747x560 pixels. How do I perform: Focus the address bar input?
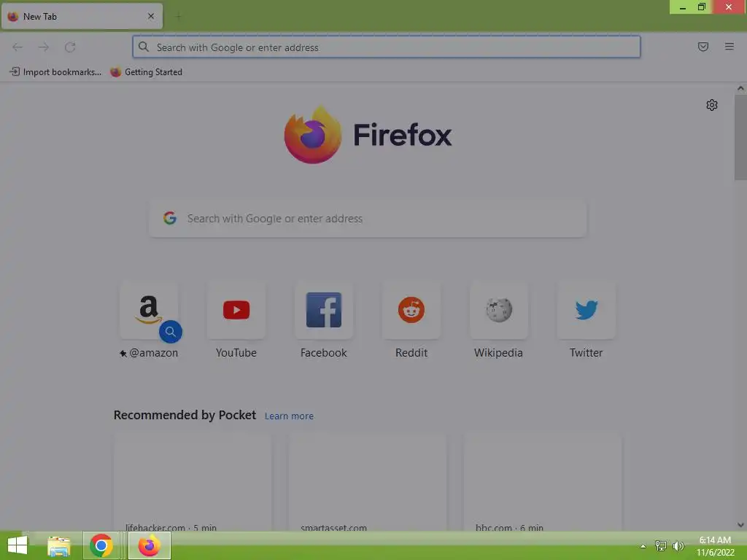[x=387, y=47]
